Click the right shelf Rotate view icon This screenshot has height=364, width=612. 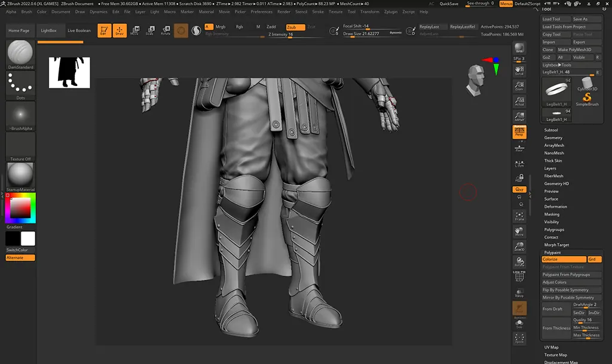pos(519,262)
